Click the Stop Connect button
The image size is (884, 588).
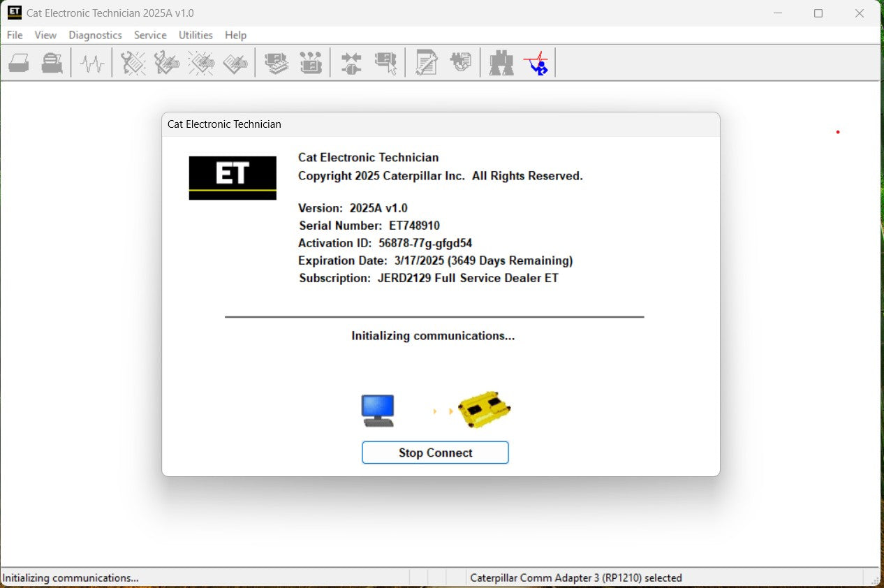click(435, 453)
